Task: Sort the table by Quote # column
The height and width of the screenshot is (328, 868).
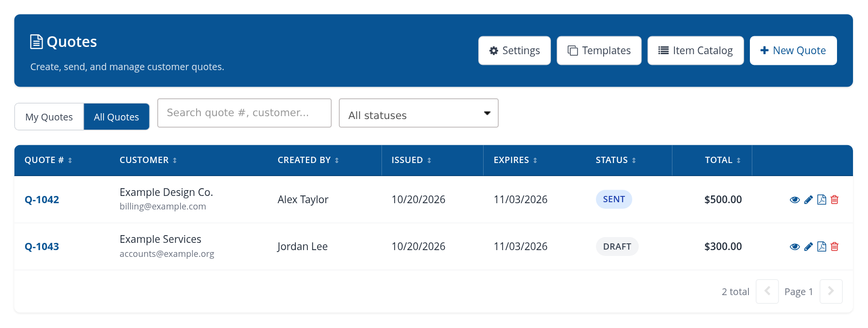Action: point(48,160)
